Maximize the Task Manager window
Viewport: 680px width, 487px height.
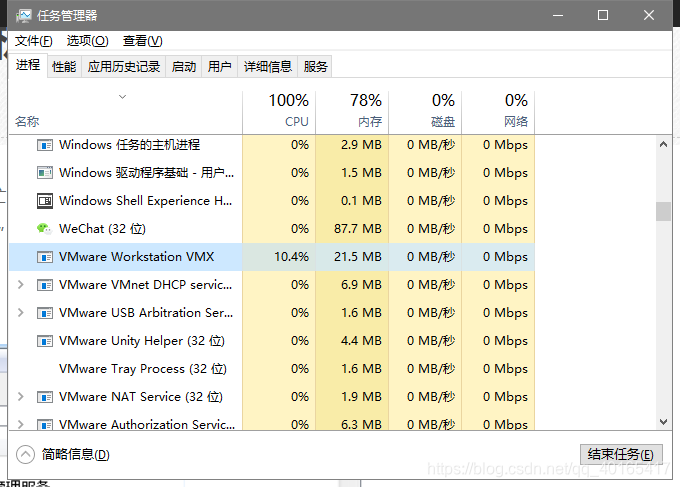(x=603, y=16)
